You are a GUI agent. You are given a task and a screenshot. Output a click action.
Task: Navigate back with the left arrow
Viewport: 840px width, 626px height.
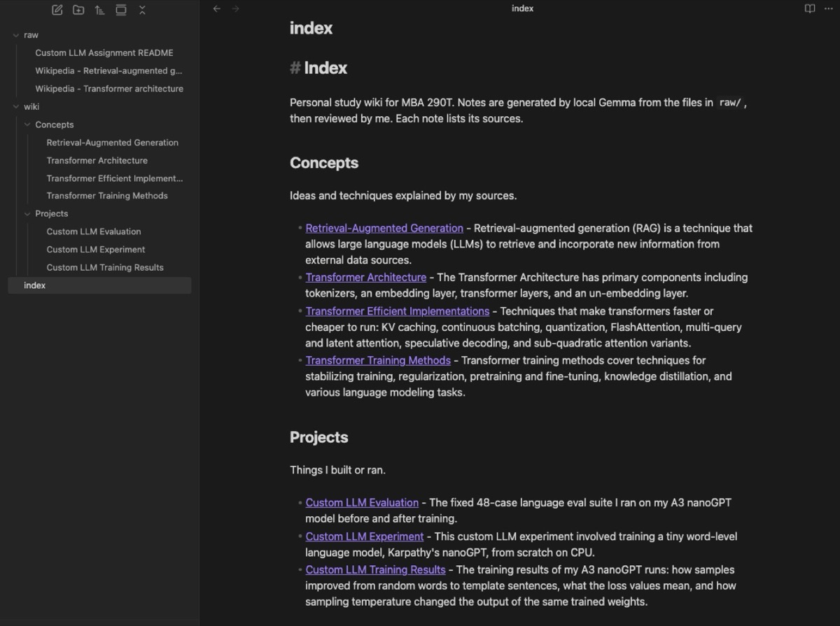pyautogui.click(x=217, y=8)
